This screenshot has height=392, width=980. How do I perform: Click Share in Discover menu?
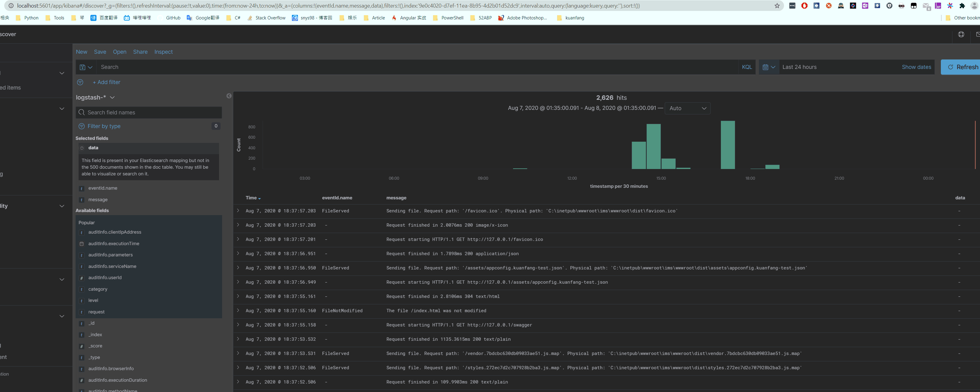(x=140, y=52)
